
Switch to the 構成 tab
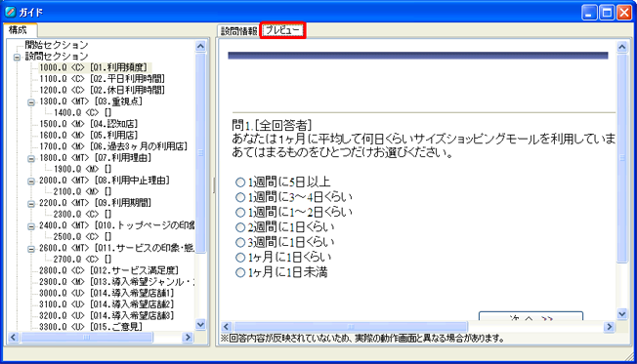click(21, 29)
